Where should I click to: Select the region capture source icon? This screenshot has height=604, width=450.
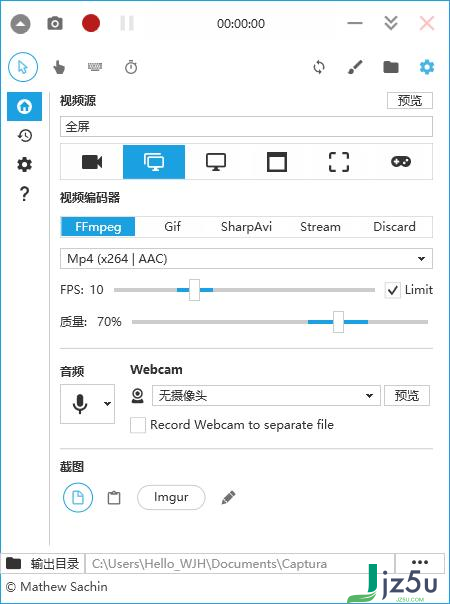point(339,162)
